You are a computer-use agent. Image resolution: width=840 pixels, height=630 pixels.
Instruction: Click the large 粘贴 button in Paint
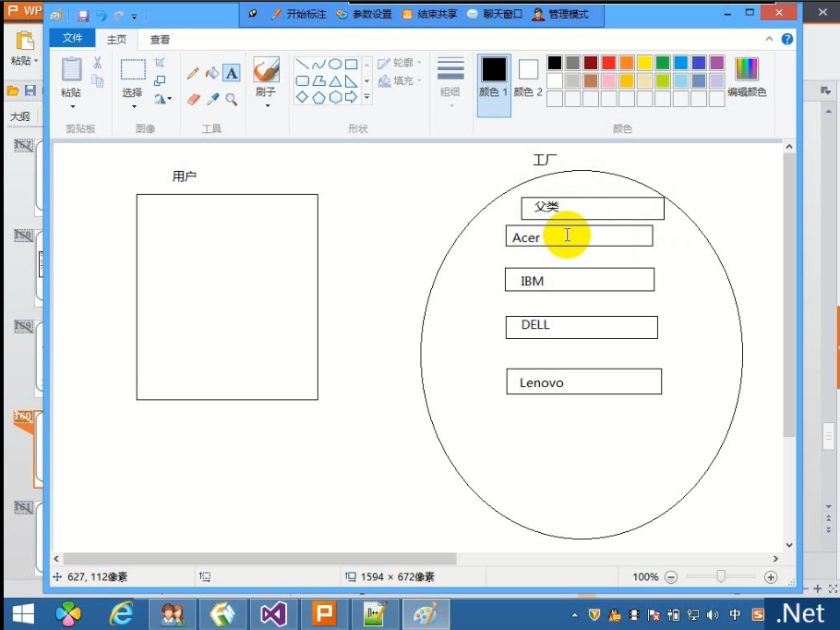coord(71,78)
